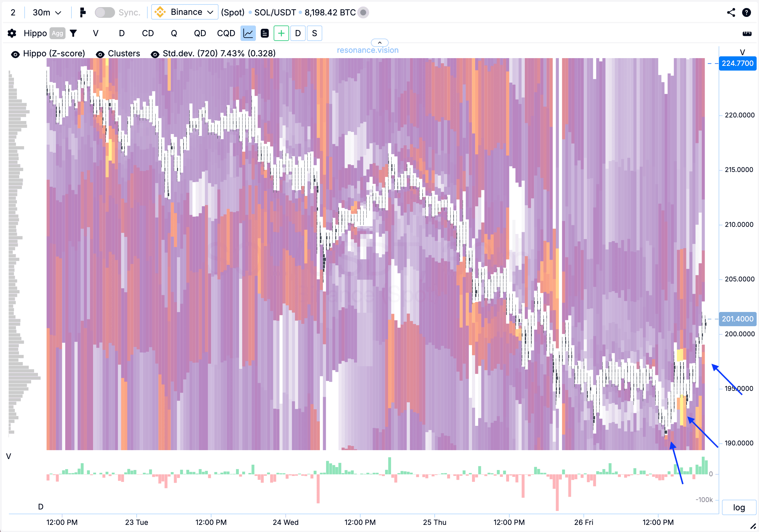Toggle Clusters visibility eye icon
The width and height of the screenshot is (759, 532).
click(100, 54)
